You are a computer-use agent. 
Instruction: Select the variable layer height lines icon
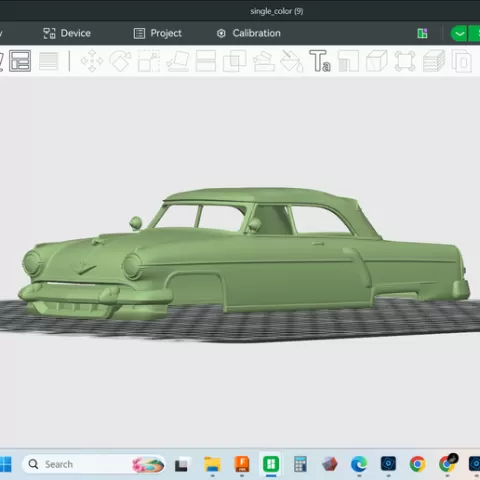click(49, 61)
